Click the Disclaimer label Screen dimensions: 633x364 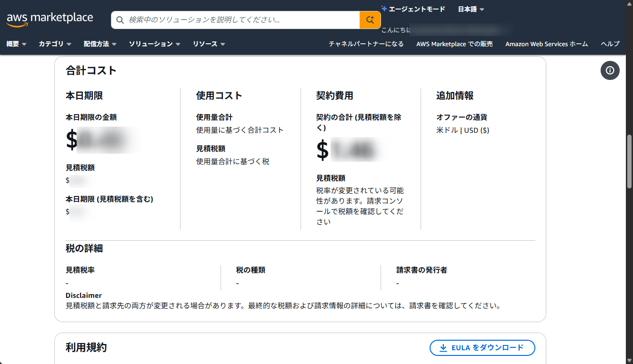(84, 295)
